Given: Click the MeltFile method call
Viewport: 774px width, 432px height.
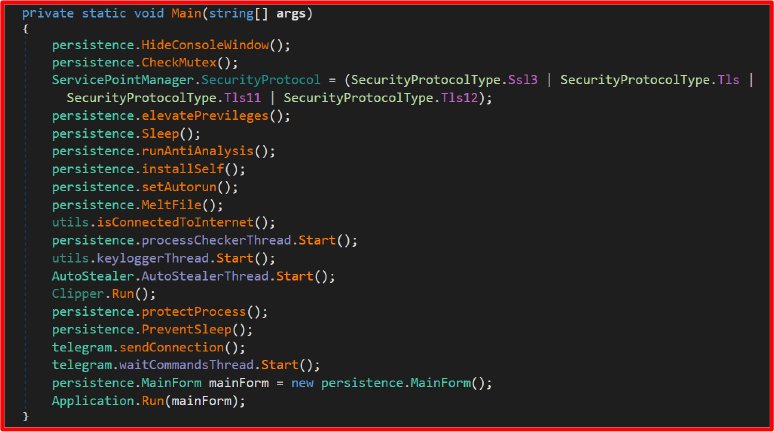Looking at the screenshot, I should (171, 205).
